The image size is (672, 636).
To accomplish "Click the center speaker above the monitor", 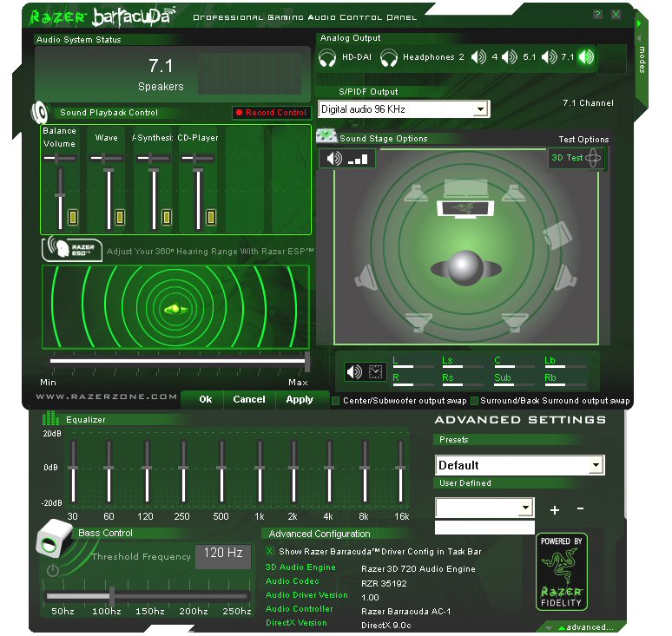I will [x=465, y=188].
